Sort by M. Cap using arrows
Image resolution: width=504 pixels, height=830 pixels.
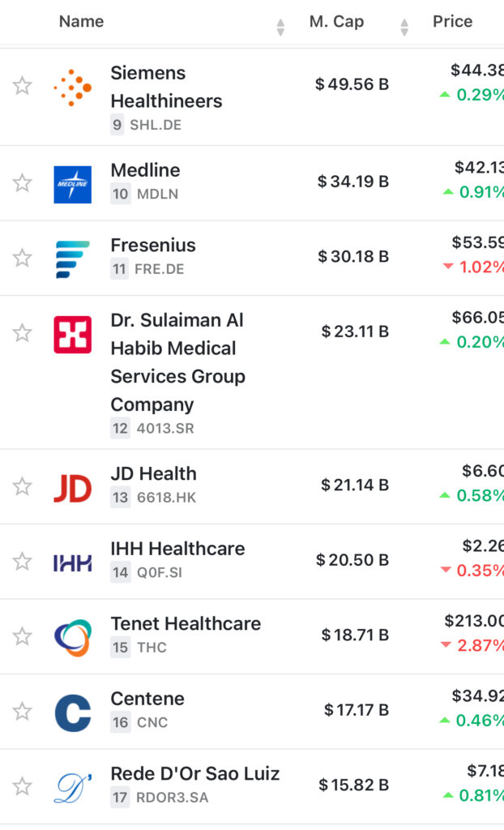tap(404, 28)
